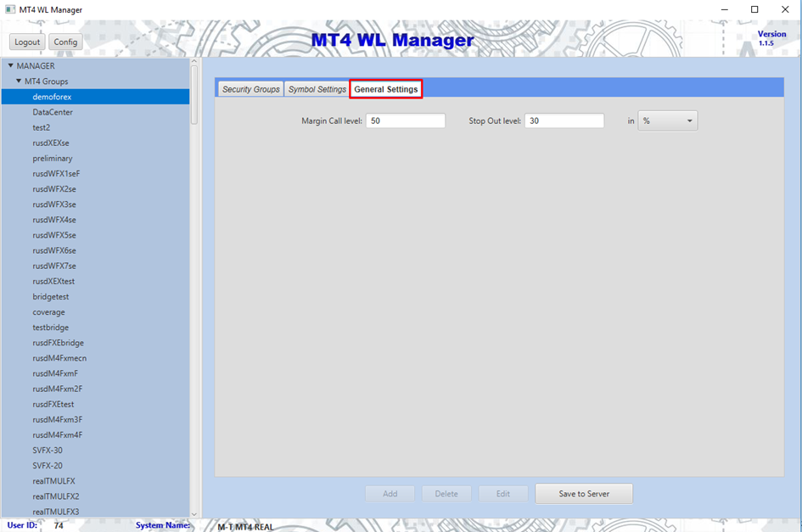
Task: Select the rusdM4Fxm3F group
Action: 95,419
